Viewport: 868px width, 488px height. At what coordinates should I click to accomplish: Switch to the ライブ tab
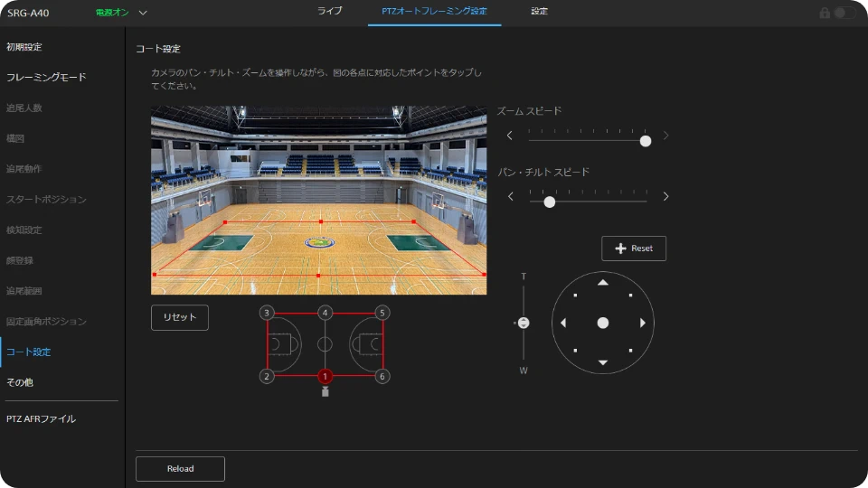pyautogui.click(x=329, y=12)
